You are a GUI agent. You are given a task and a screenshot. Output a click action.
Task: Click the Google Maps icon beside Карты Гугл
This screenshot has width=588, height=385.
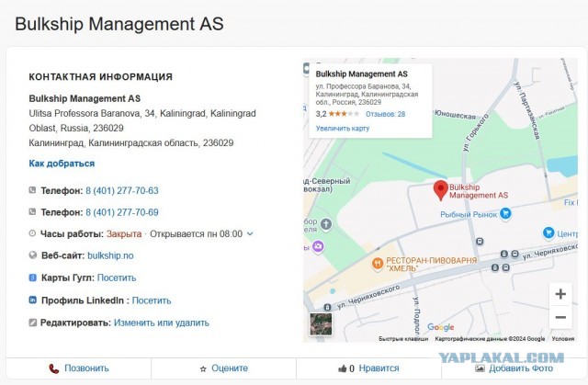coord(33,277)
